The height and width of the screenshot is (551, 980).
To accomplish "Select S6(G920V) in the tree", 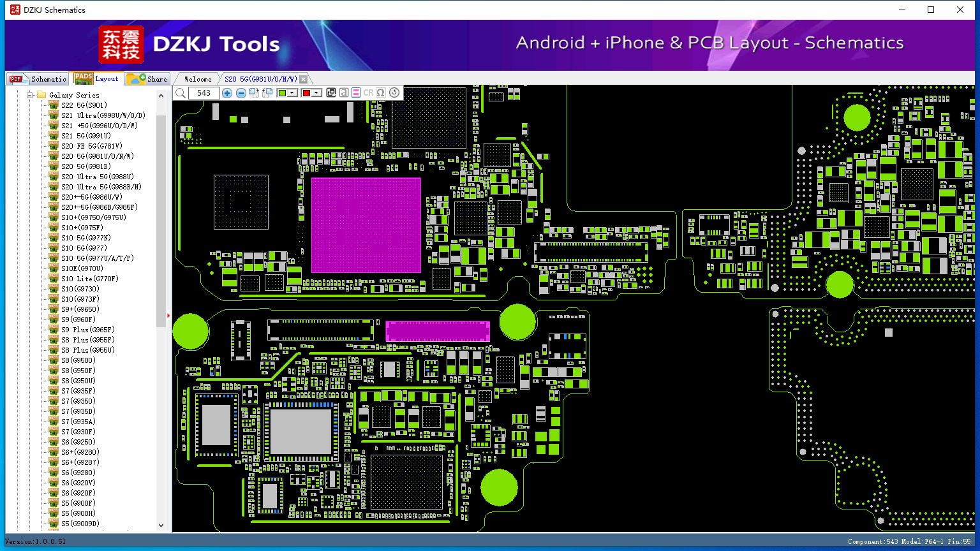I will [78, 483].
